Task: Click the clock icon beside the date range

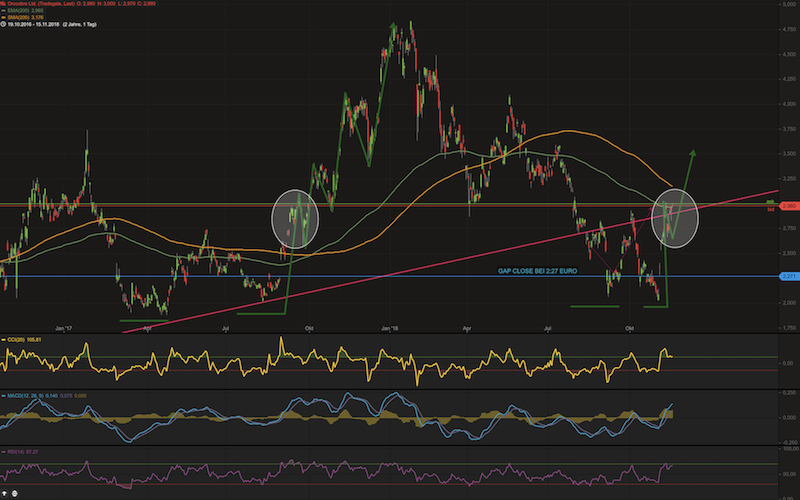Action: coord(3,24)
